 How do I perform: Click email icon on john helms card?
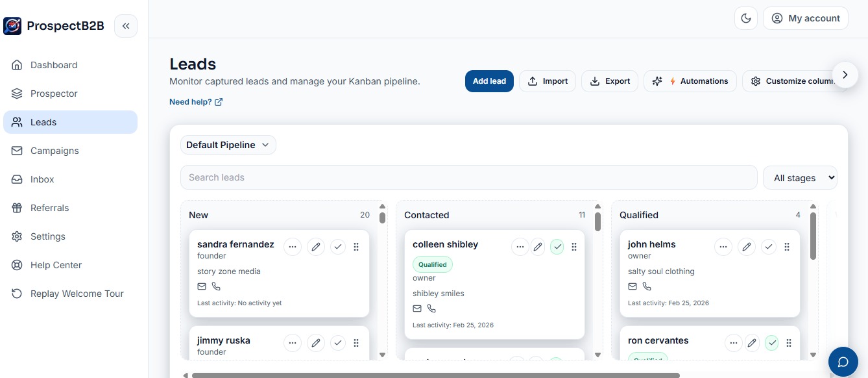point(633,286)
